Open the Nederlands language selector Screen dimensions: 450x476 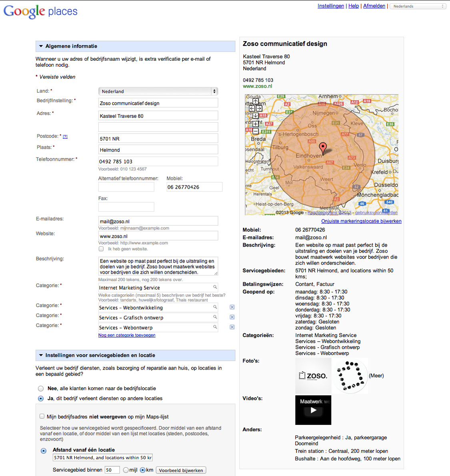pos(418,6)
